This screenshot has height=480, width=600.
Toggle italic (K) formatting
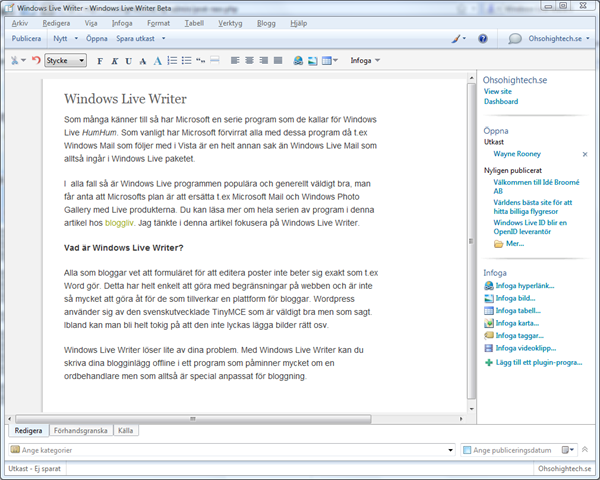pos(114,61)
